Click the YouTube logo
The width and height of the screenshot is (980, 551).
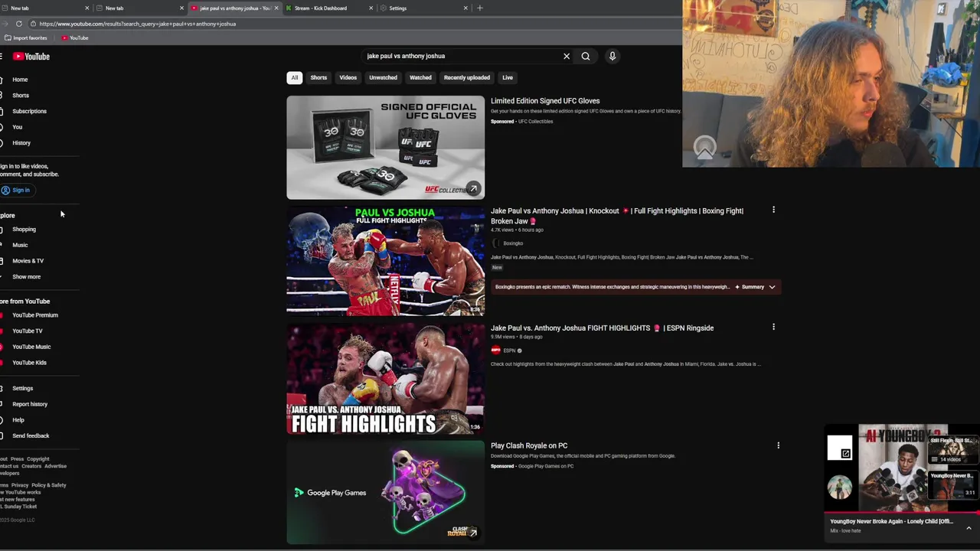point(31,57)
